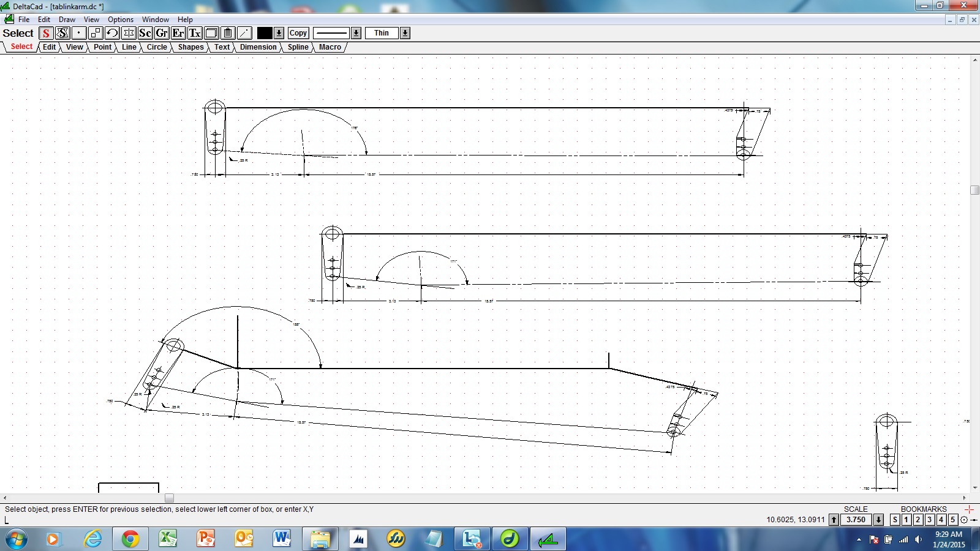This screenshot has height=551, width=980.
Task: Select the undo rotate-arrow icon in toolbar
Action: click(112, 33)
